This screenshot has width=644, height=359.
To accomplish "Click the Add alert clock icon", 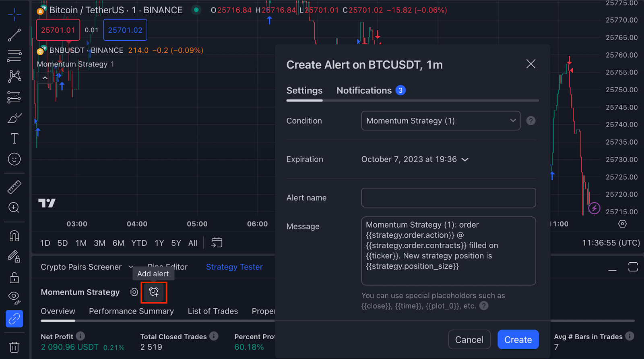I will (x=154, y=292).
